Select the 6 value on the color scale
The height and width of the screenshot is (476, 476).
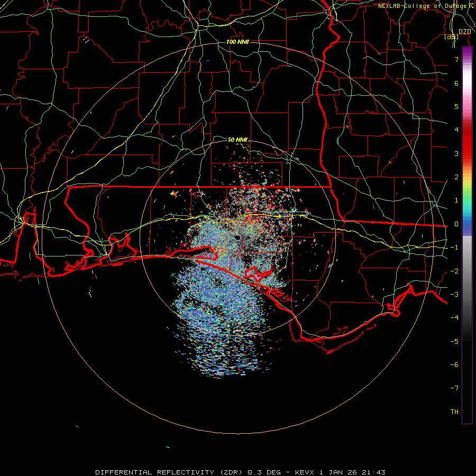point(456,83)
